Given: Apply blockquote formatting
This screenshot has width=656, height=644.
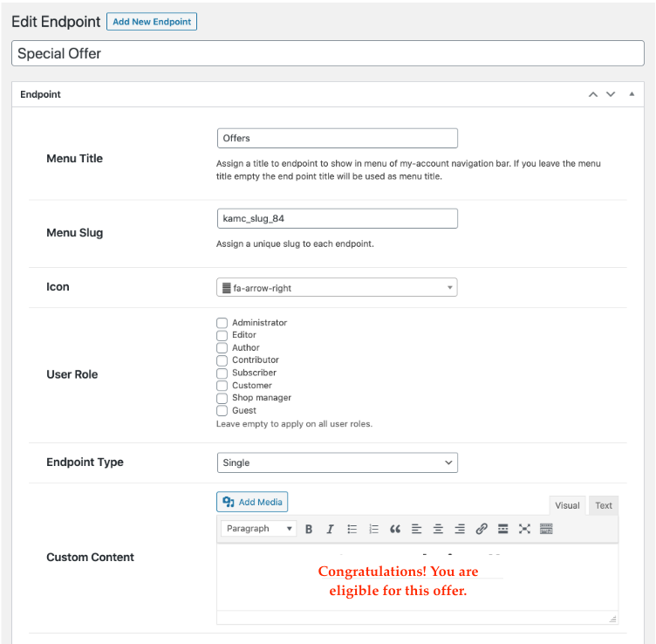Looking at the screenshot, I should (395, 529).
